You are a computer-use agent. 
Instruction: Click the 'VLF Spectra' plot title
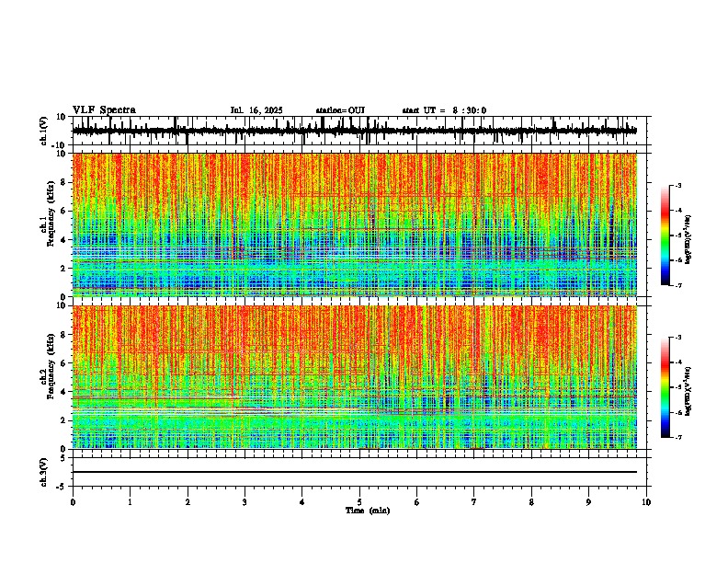click(x=104, y=110)
